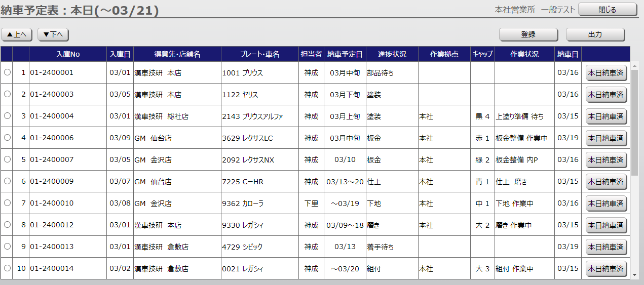Click the 作業状況 column header
This screenshot has height=285, width=644.
[525, 54]
